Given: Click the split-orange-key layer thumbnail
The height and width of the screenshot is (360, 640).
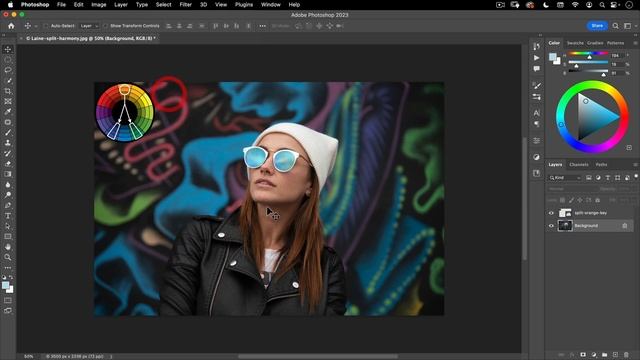Looking at the screenshot, I should coord(565,213).
